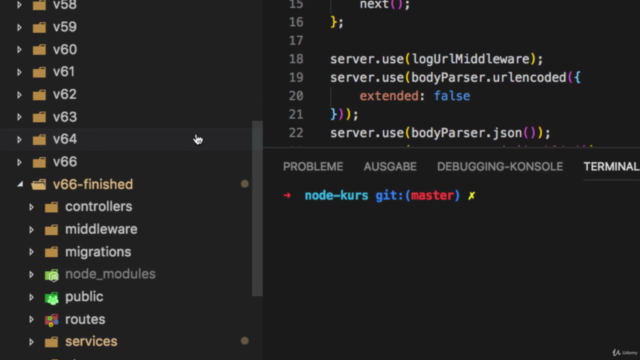Click bodyParser.urlencoded in line 19
The width and height of the screenshot is (640, 360).
[x=489, y=78]
